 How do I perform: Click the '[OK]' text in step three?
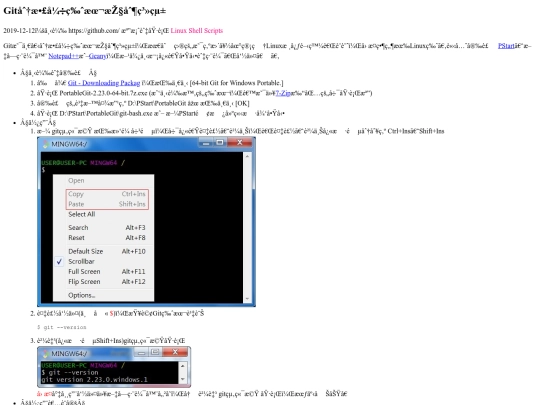[x=242, y=103]
